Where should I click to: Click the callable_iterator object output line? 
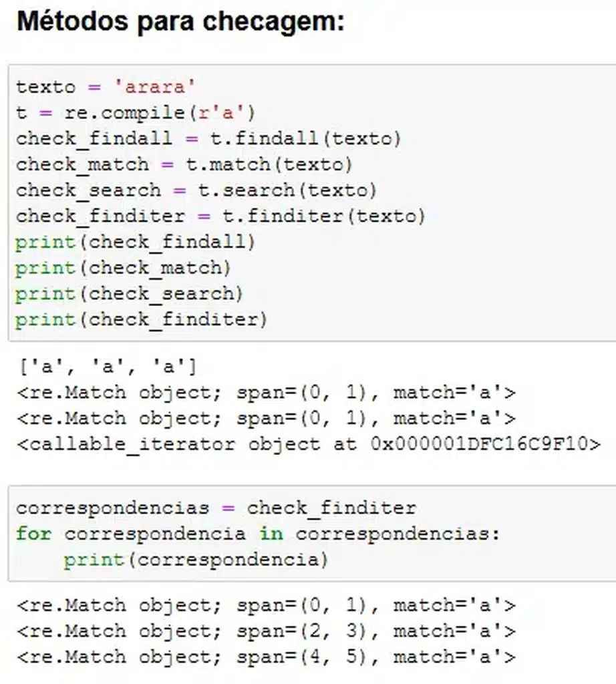pyautogui.click(x=308, y=444)
